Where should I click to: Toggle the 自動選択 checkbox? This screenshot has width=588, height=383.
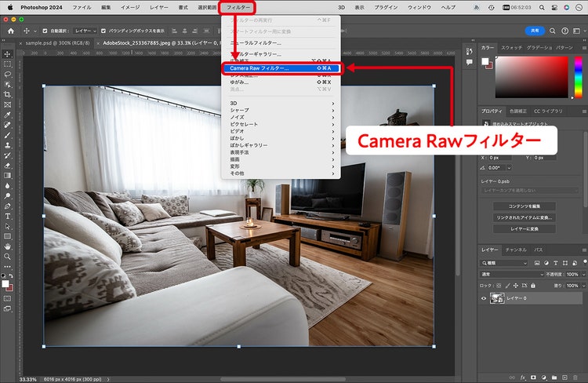click(x=45, y=31)
